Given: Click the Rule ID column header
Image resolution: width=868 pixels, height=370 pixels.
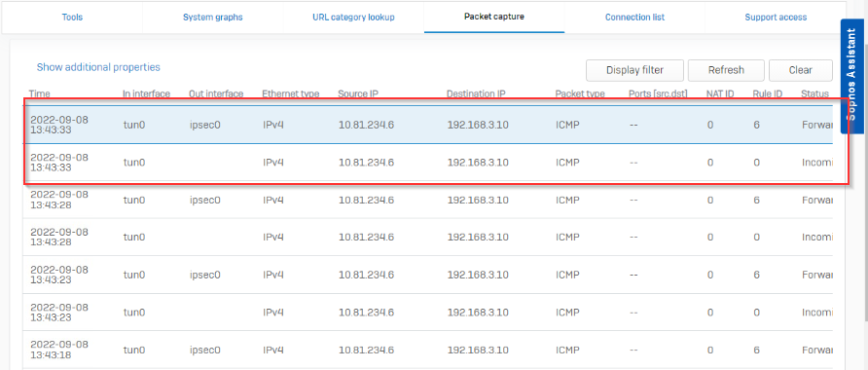Looking at the screenshot, I should coord(767,94).
